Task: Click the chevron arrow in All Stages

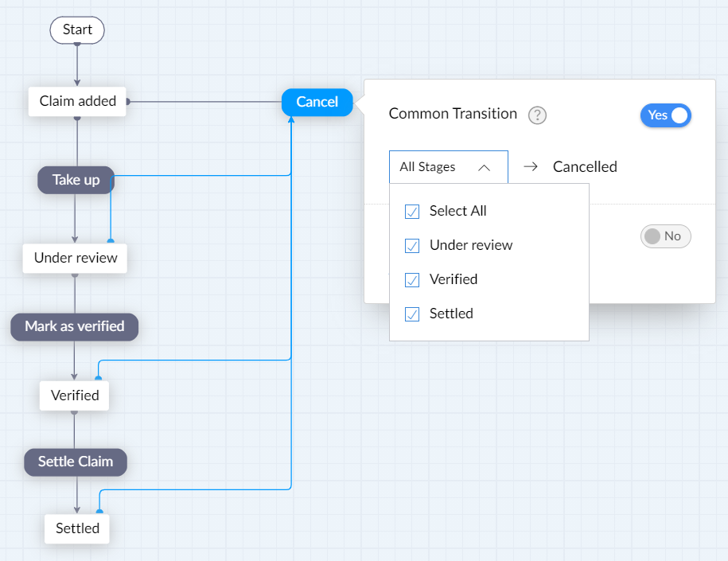Action: pos(484,167)
